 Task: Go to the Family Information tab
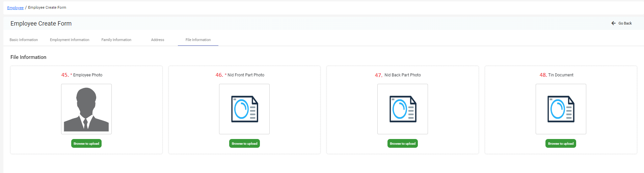116,40
